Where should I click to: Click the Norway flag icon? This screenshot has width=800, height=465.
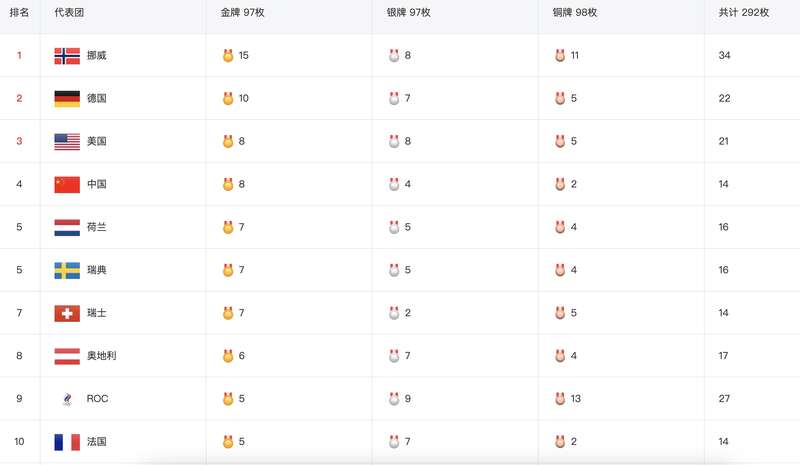67,56
